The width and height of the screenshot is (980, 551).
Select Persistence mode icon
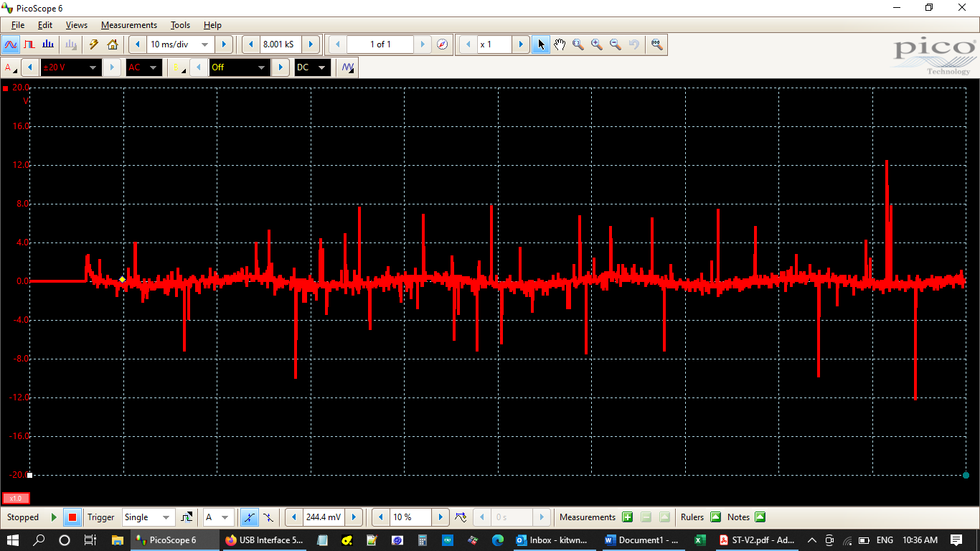click(x=29, y=44)
